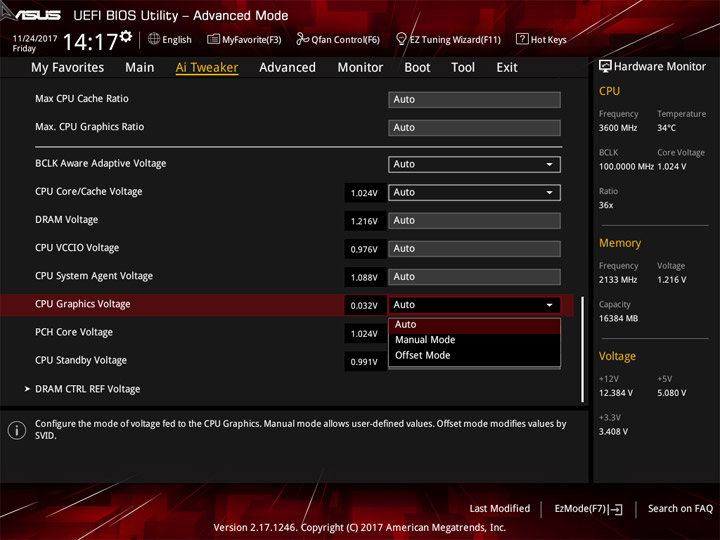Open the My Favorites tab
This screenshot has width=720, height=540.
pos(68,68)
